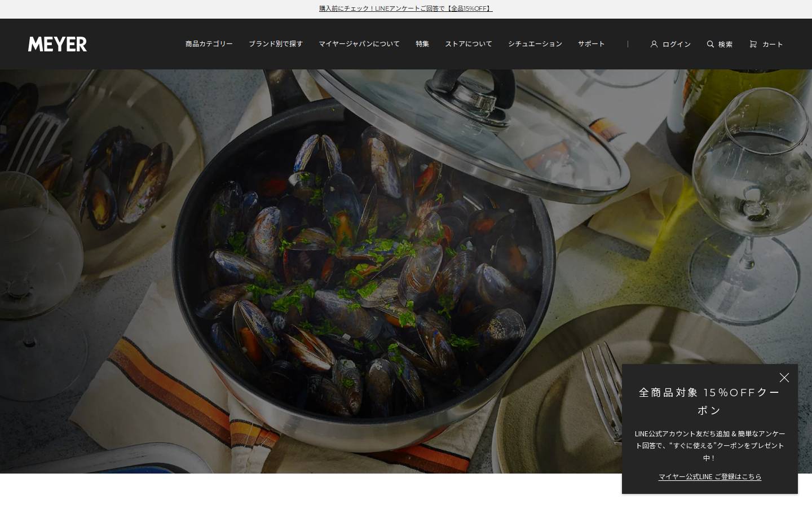Image resolution: width=812 pixels, height=508 pixels.
Task: Click the ログイン text link
Action: click(677, 44)
